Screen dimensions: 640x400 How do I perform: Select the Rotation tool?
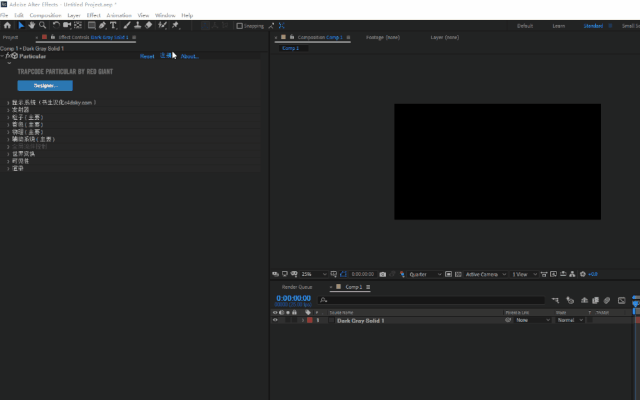coord(56,25)
